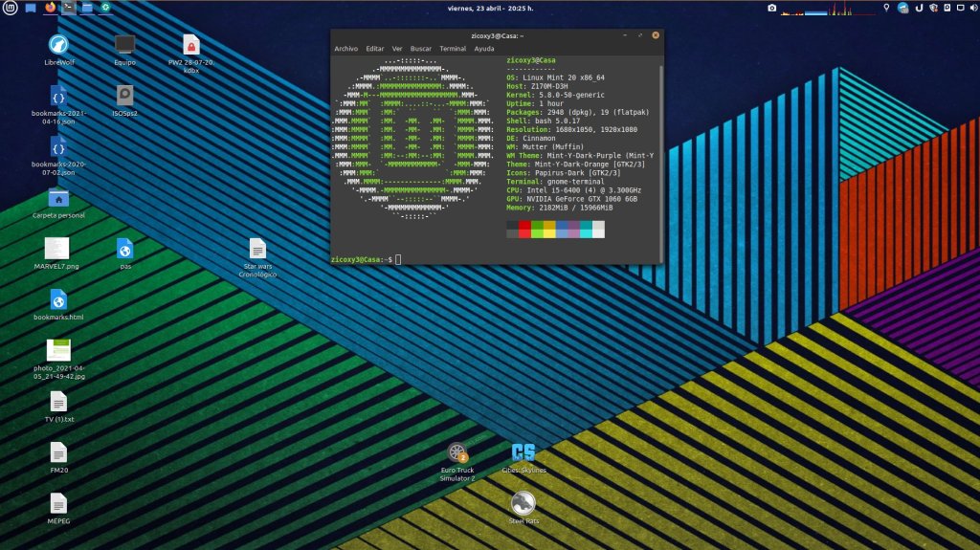
Task: Open the Euro Truck Simulator 2 shortcut
Action: coord(457,452)
